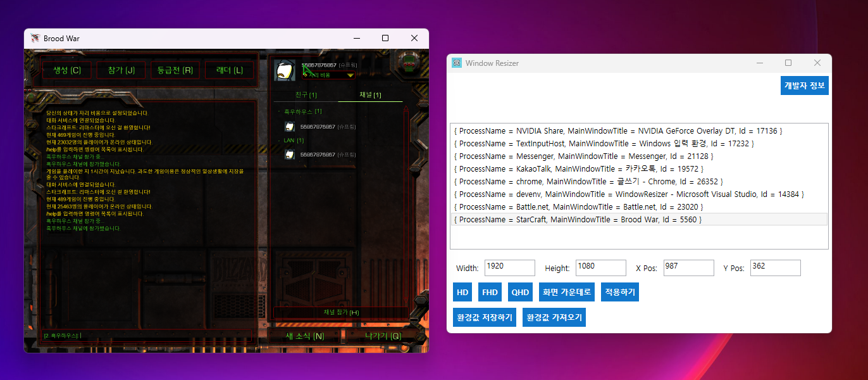Click the player avatar portrait in Brood War
Image resolution: width=868 pixels, height=380 pixels.
(x=285, y=70)
